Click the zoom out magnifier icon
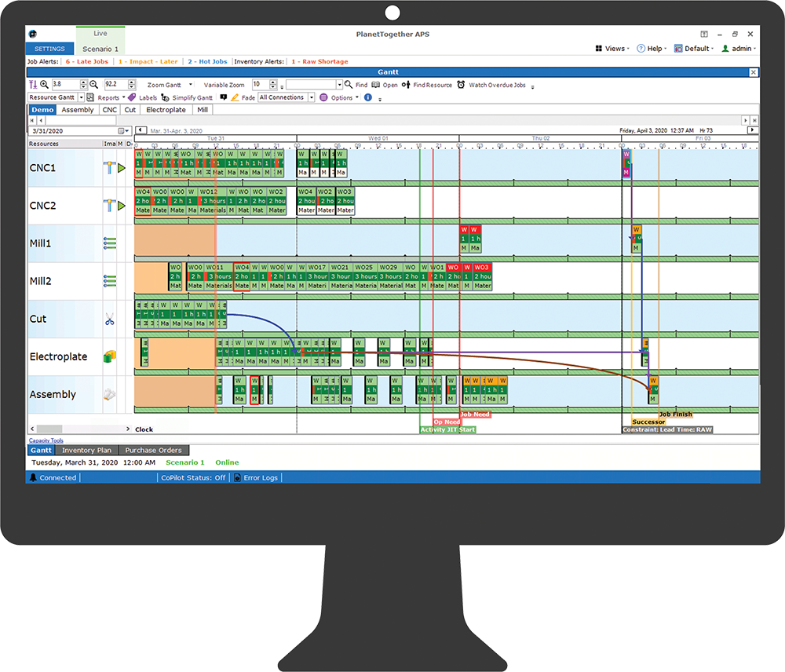 [x=93, y=85]
